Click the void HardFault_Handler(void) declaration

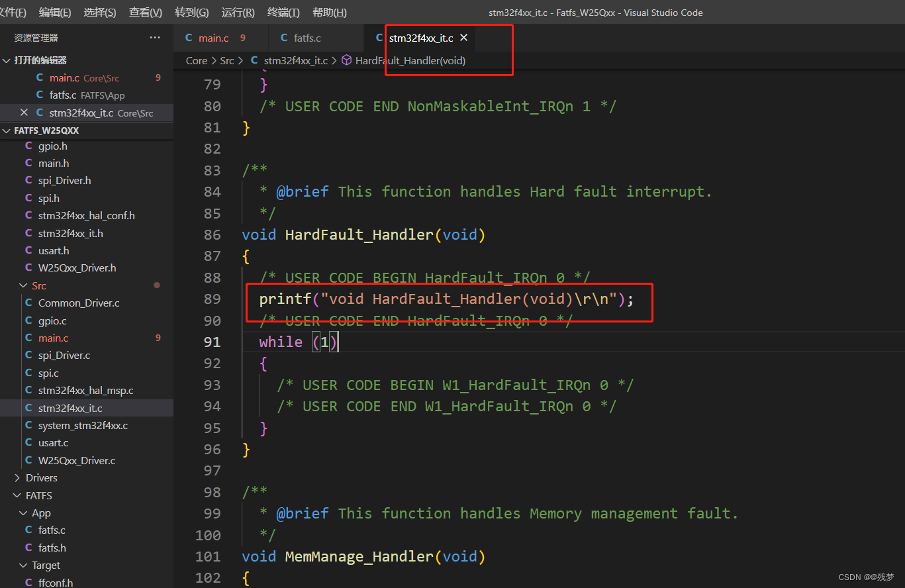pos(363,234)
